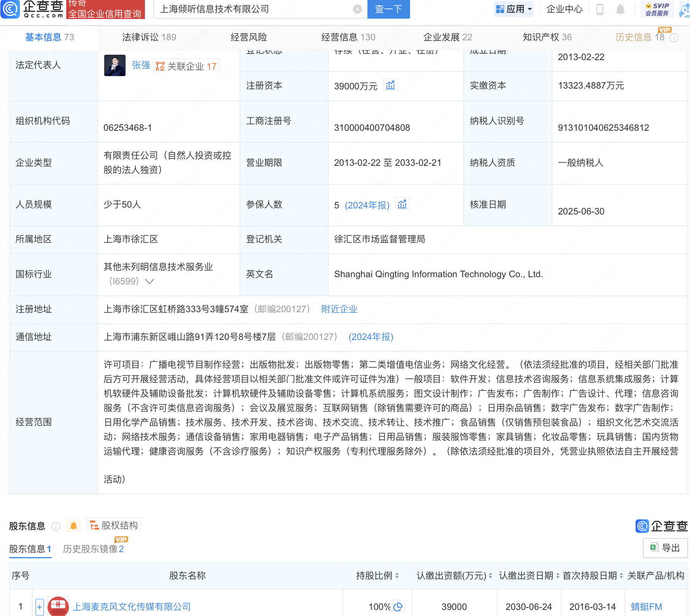
Task: Clear the search box with the X icon
Action: click(358, 9)
